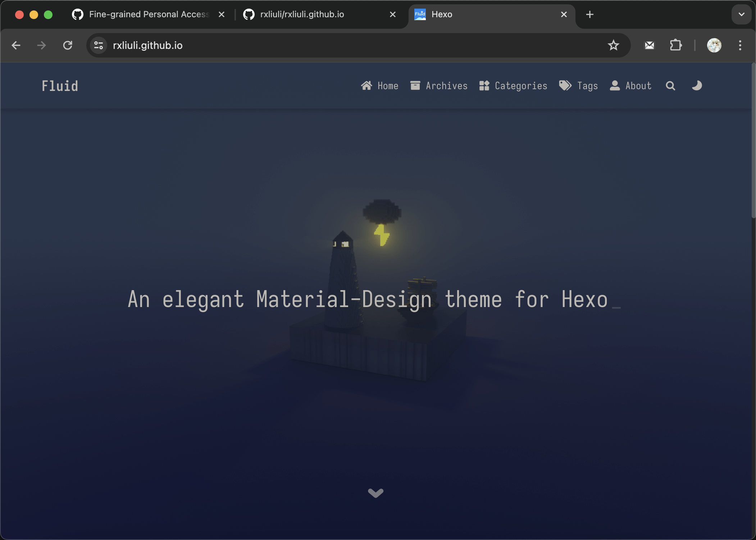The image size is (756, 540).
Task: Click the address bar URL field
Action: (324, 45)
